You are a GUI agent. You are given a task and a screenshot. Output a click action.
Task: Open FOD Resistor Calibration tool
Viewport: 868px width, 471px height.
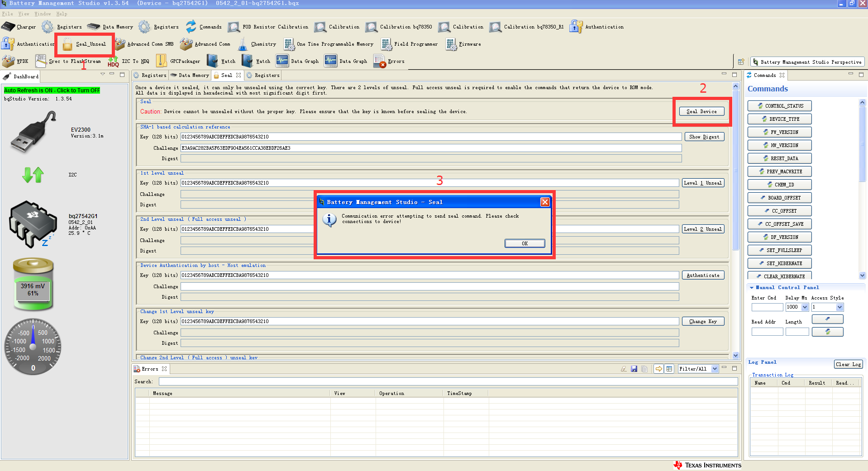268,27
